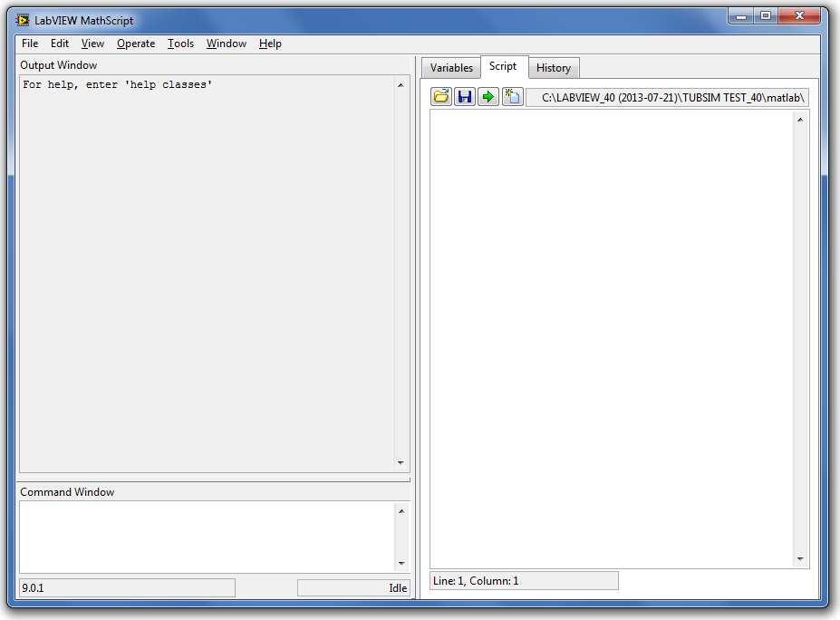
Task: Open the Help menu
Action: [270, 44]
